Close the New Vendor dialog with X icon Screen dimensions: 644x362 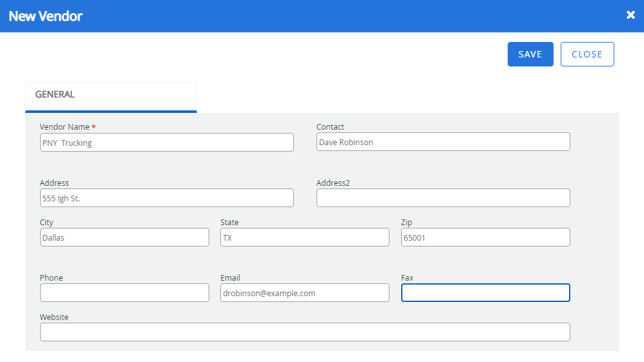click(x=630, y=15)
